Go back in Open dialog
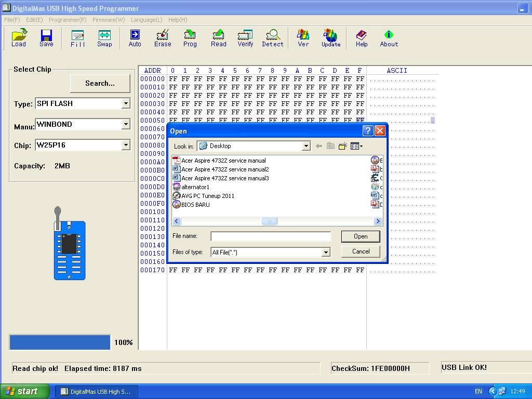Image resolution: width=532 pixels, height=399 pixels. (318, 146)
